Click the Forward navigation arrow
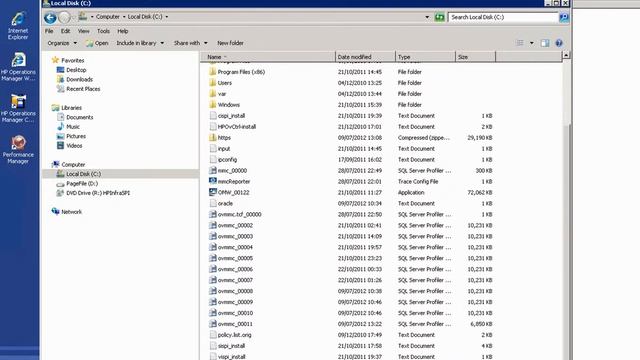The height and width of the screenshot is (360, 640). point(64,18)
